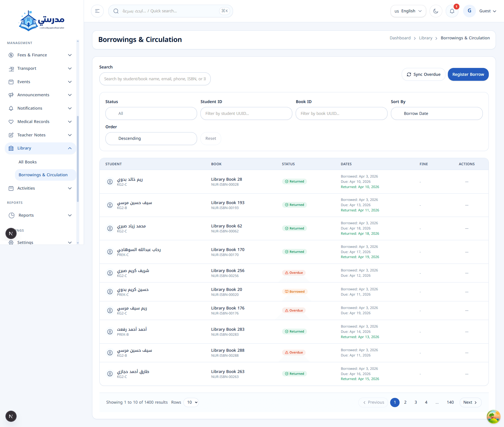
Task: Go to page 3
Action: 416,402
